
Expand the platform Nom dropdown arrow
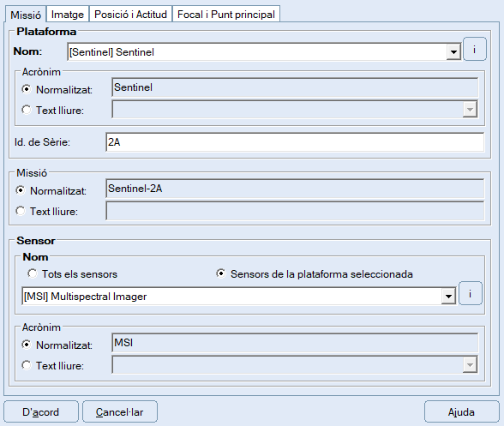(453, 52)
